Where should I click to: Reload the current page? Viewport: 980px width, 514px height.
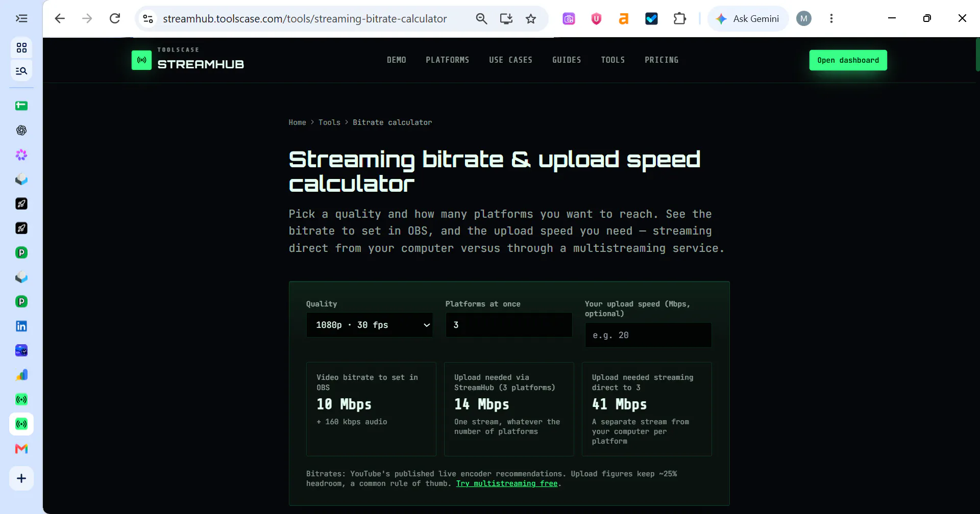pos(115,19)
